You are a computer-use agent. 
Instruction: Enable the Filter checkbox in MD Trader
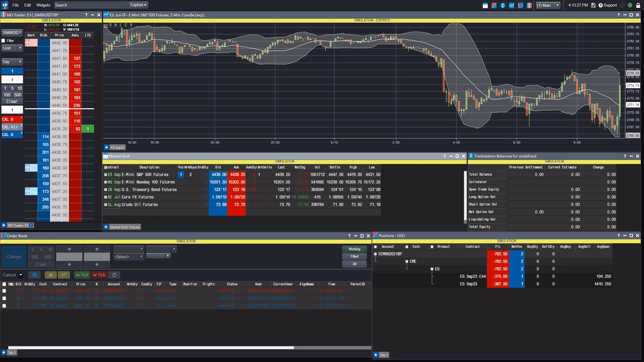coord(3,41)
